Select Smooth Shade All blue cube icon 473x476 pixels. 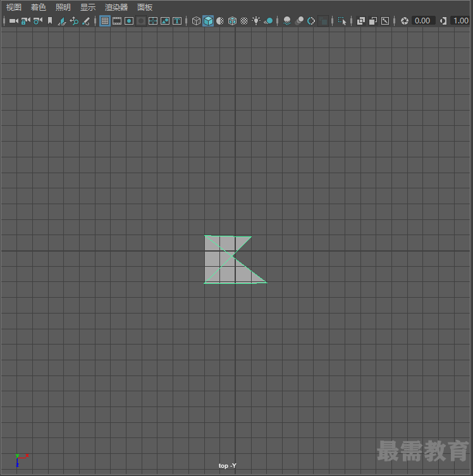tap(208, 21)
